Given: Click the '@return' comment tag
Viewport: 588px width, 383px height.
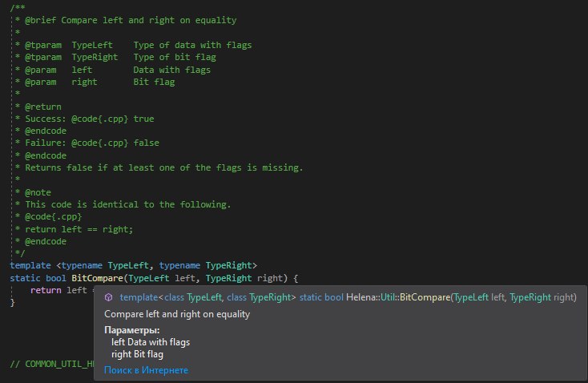Looking at the screenshot, I should point(43,107).
